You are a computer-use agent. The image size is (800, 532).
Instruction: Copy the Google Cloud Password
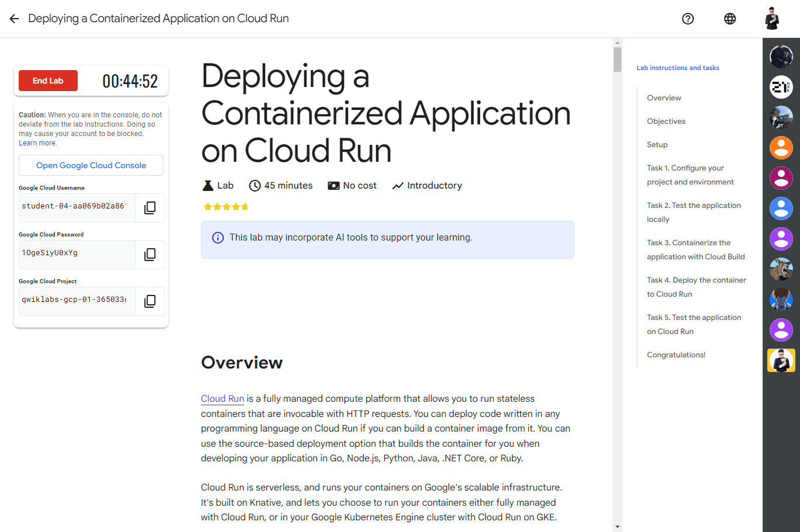(150, 255)
